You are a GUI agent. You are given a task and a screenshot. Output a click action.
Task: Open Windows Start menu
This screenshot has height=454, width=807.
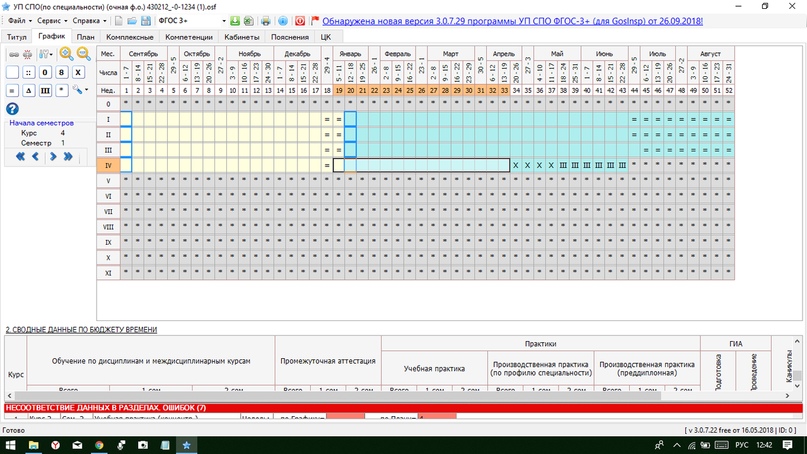(x=10, y=445)
